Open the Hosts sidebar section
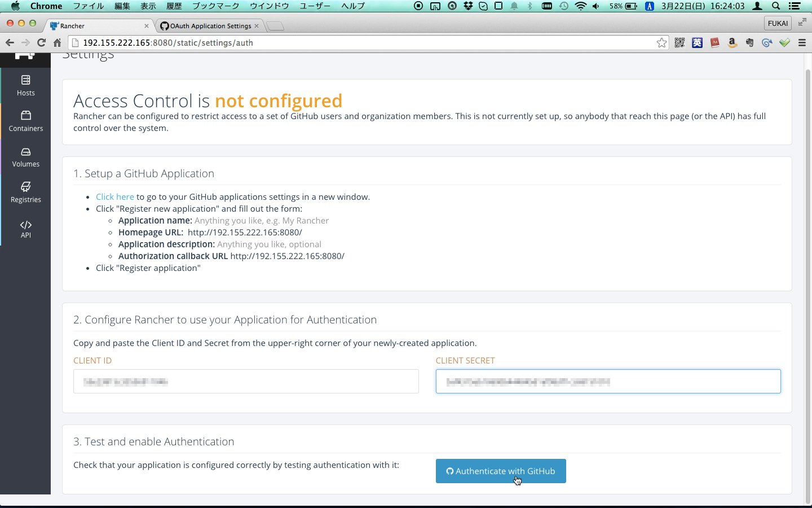 coord(25,86)
